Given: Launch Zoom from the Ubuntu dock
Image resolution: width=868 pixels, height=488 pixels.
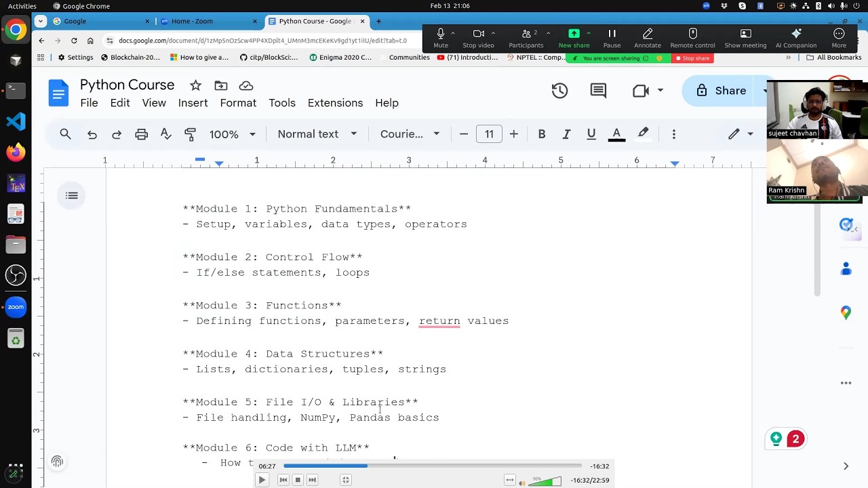Looking at the screenshot, I should click(x=16, y=307).
